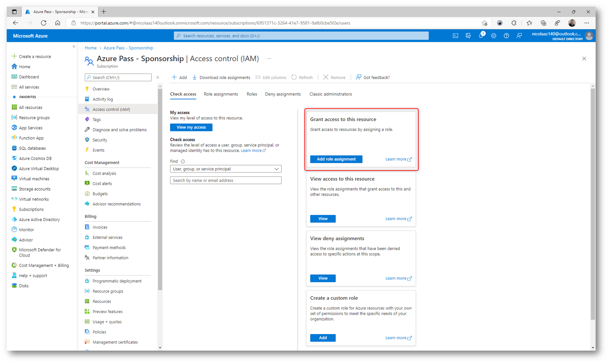
Task: Switch to the Classic administrators tab
Action: click(x=330, y=94)
